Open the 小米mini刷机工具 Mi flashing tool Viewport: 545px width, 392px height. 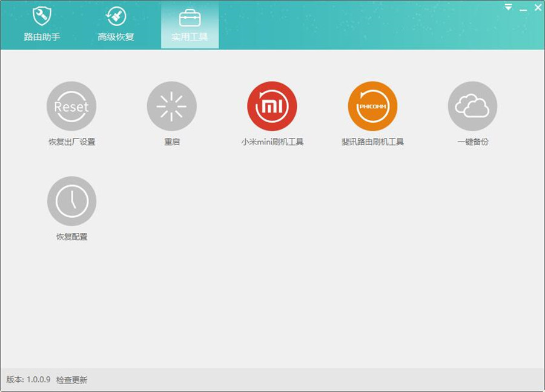[272, 105]
